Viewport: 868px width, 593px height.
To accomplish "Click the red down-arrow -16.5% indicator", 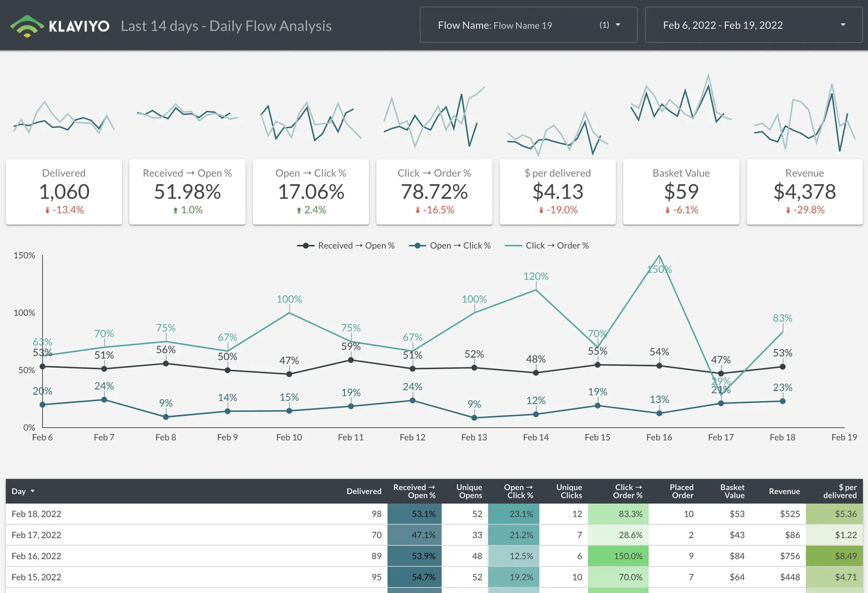I will [434, 210].
